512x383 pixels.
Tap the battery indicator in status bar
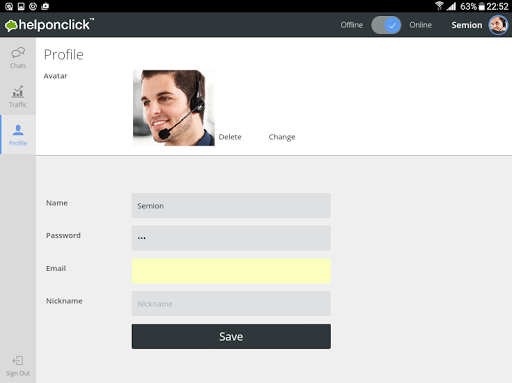[482, 6]
